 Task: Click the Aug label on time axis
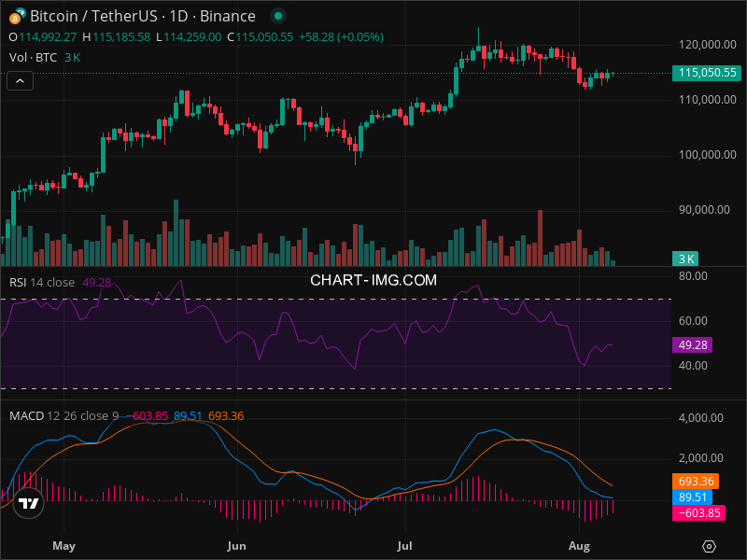pyautogui.click(x=579, y=546)
